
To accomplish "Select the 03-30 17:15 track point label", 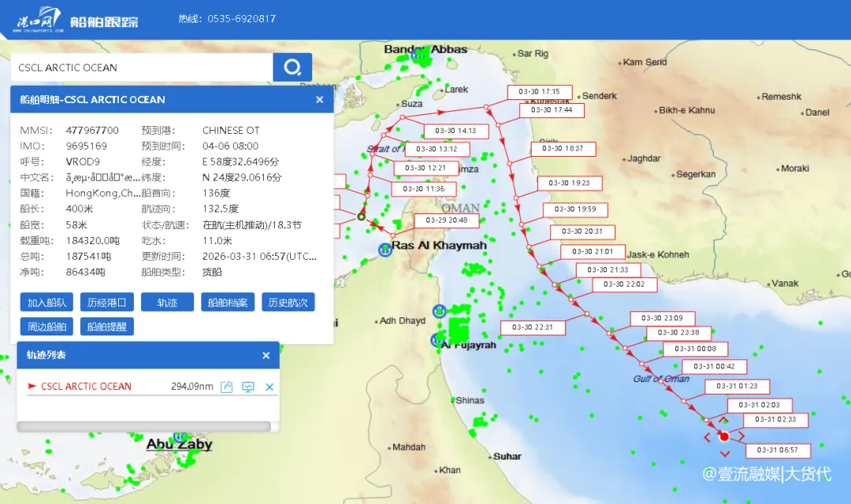I will [539, 92].
